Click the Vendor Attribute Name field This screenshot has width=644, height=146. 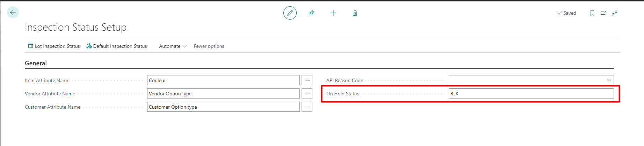[223, 94]
